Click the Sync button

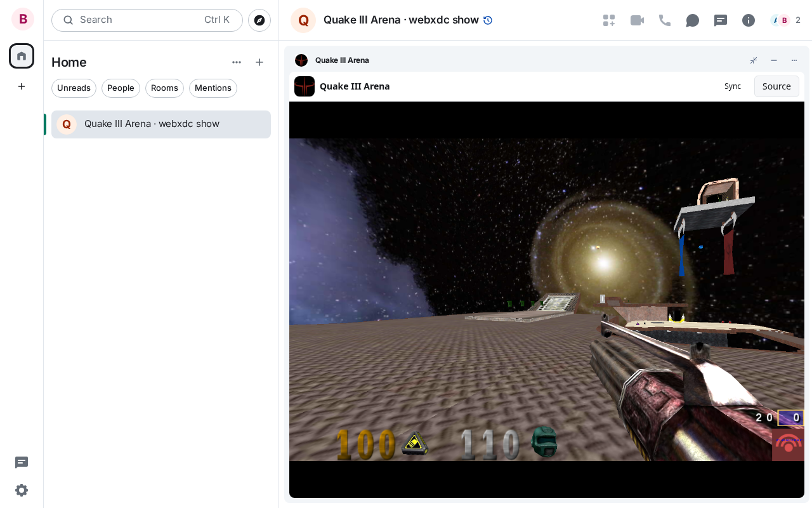click(733, 86)
